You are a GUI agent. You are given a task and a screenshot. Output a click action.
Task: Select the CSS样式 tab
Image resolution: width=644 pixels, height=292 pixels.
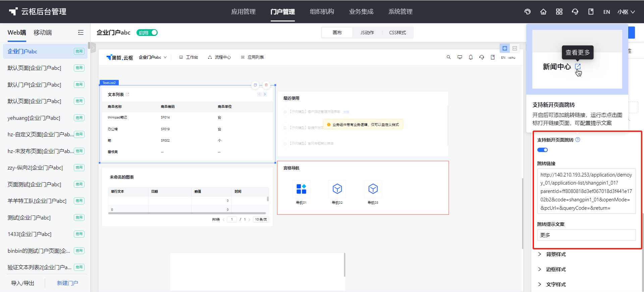coord(397,33)
